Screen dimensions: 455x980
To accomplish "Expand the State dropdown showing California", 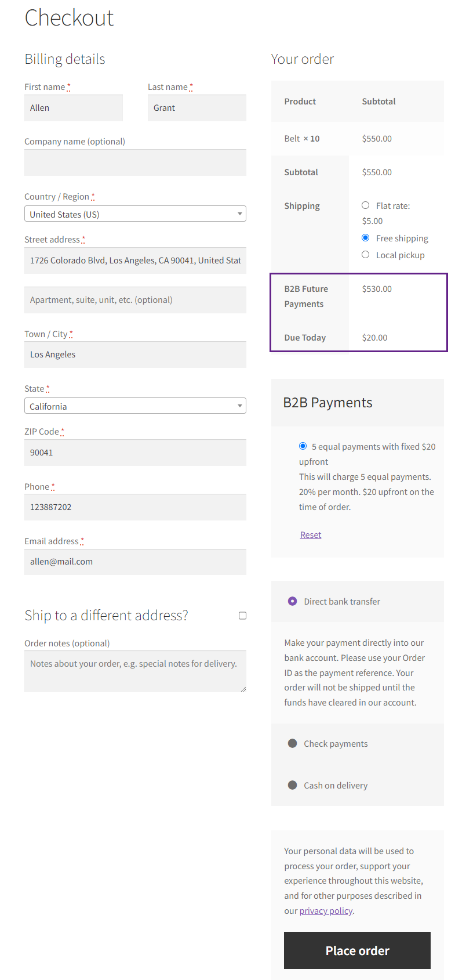I will click(135, 406).
